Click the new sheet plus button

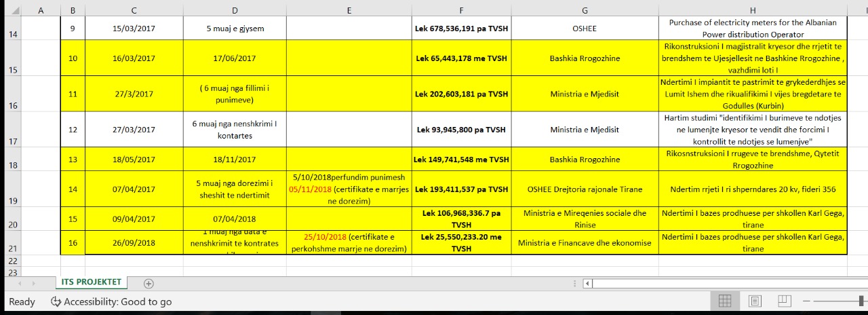tap(149, 284)
